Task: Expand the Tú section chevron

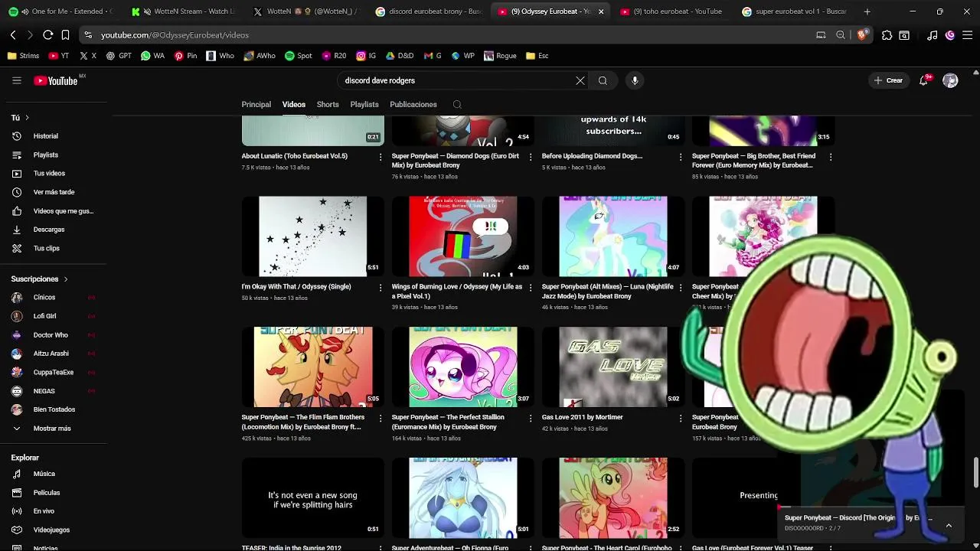Action: (27, 118)
